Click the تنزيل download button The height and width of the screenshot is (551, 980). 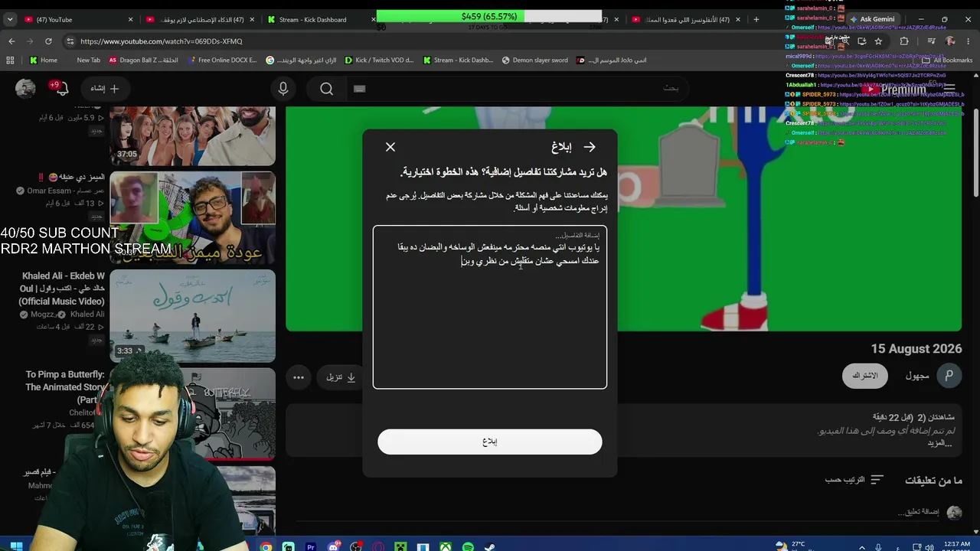pyautogui.click(x=341, y=377)
